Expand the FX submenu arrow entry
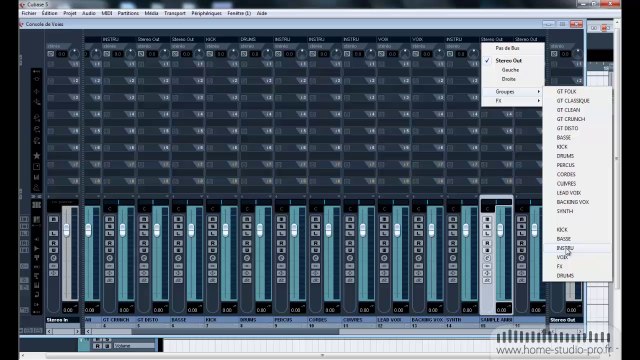The height and width of the screenshot is (360, 640). coord(513,101)
